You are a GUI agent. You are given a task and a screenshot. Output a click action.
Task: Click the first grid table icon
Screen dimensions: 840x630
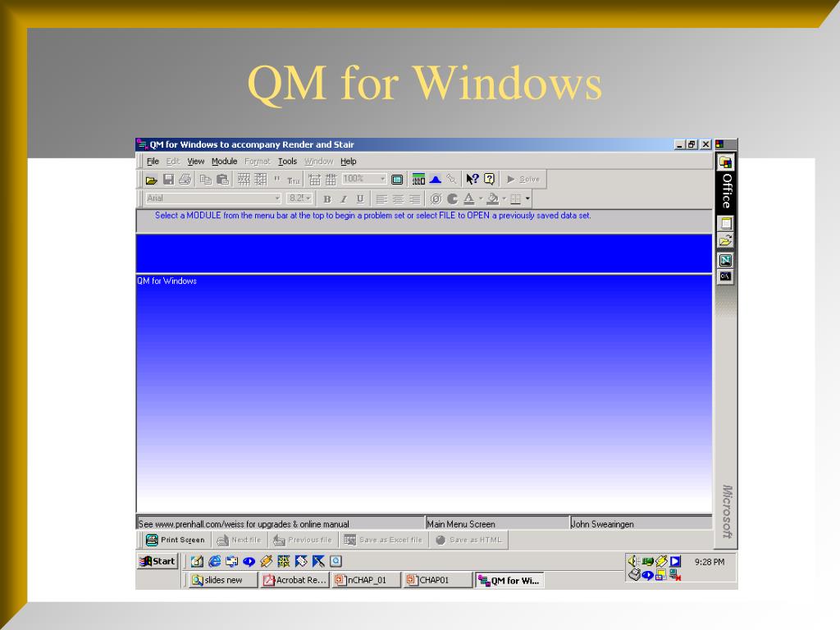point(244,180)
